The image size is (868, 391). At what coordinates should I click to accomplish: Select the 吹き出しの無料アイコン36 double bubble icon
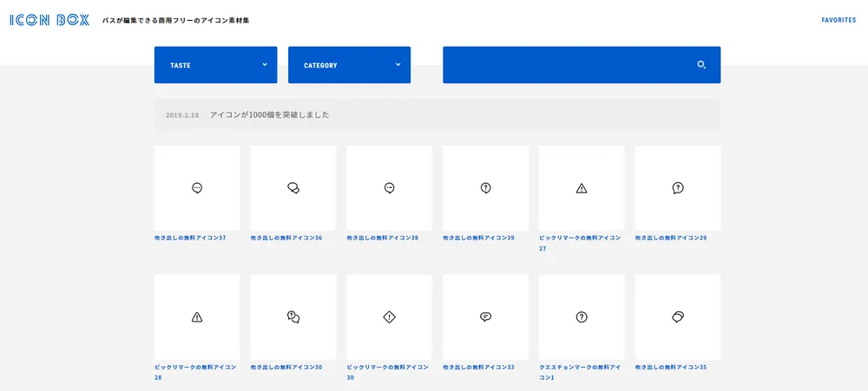coord(293,188)
